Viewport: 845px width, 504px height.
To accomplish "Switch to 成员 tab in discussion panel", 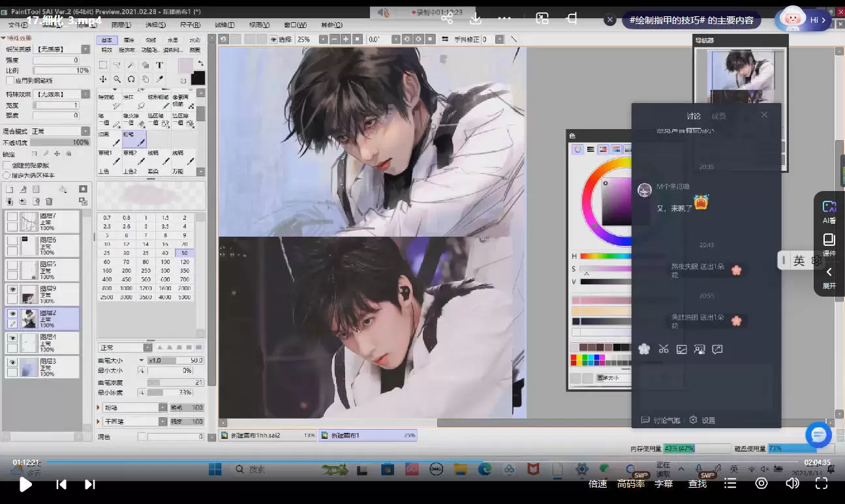I will coord(718,116).
